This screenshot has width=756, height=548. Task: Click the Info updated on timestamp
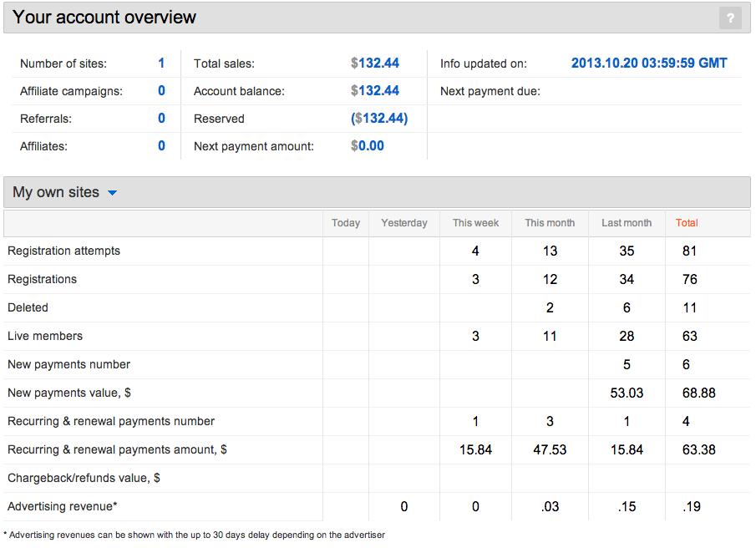pyautogui.click(x=649, y=63)
